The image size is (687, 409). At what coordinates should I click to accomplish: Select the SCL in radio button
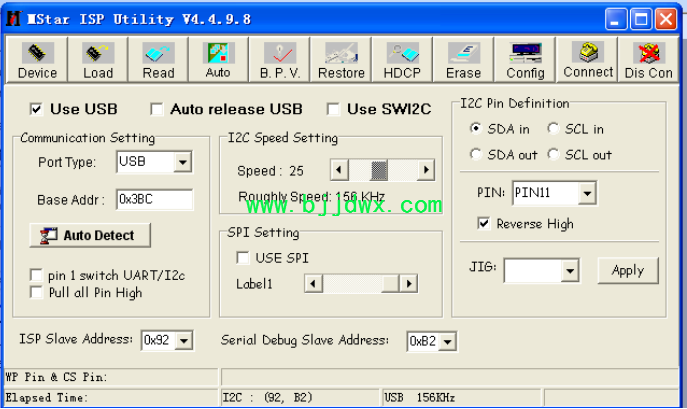[x=553, y=128]
